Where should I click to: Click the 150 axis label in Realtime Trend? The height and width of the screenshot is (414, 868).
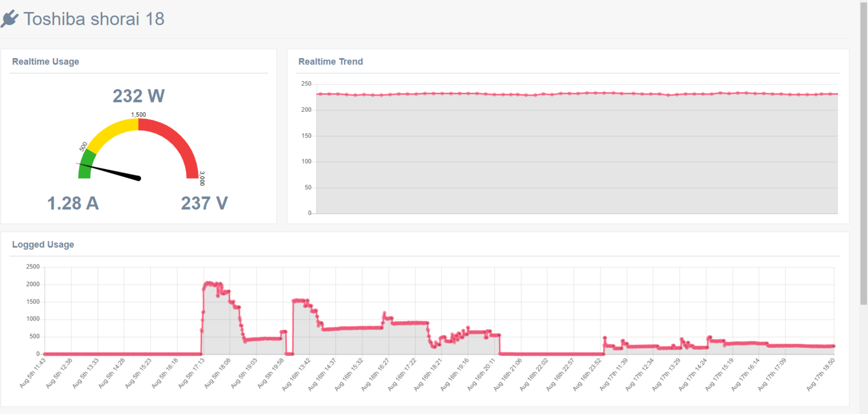tap(307, 136)
